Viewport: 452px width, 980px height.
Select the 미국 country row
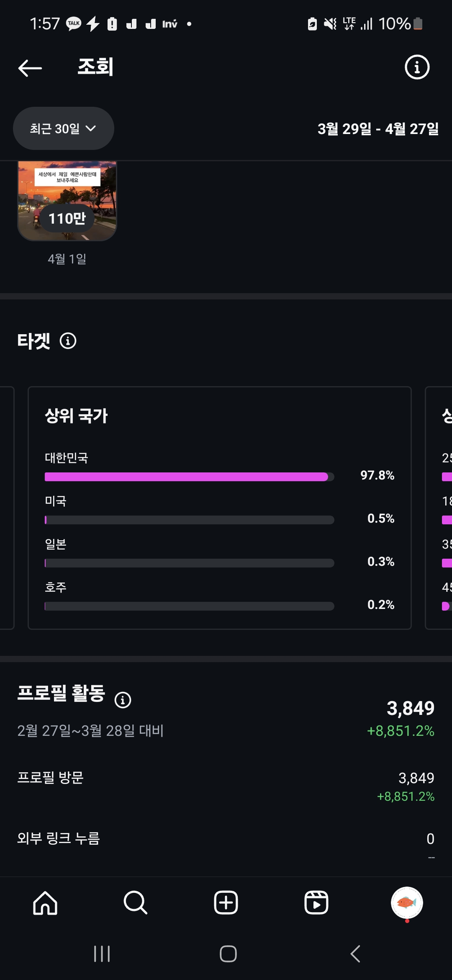[x=220, y=510]
